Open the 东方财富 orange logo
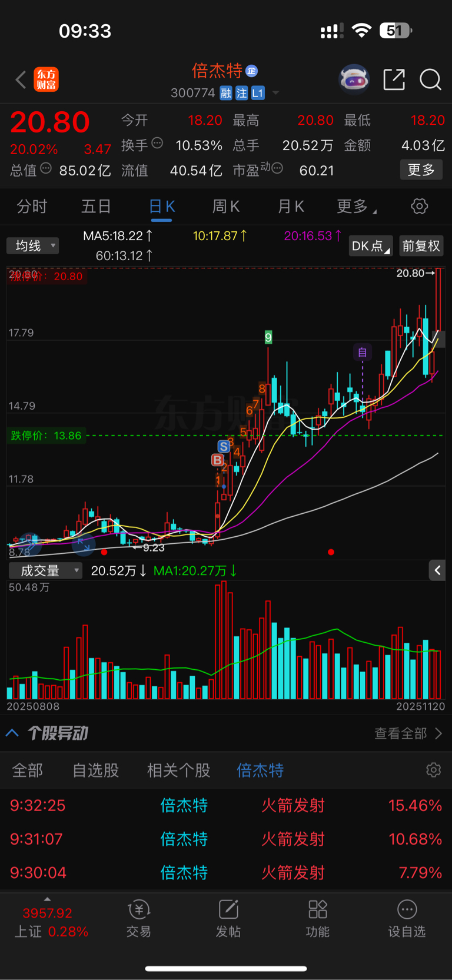 pos(46,79)
